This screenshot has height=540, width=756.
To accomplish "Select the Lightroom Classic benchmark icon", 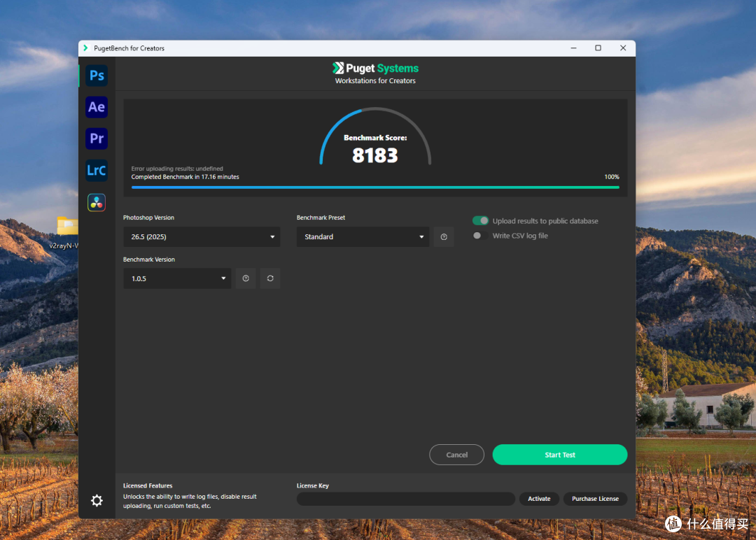I will 97,171.
